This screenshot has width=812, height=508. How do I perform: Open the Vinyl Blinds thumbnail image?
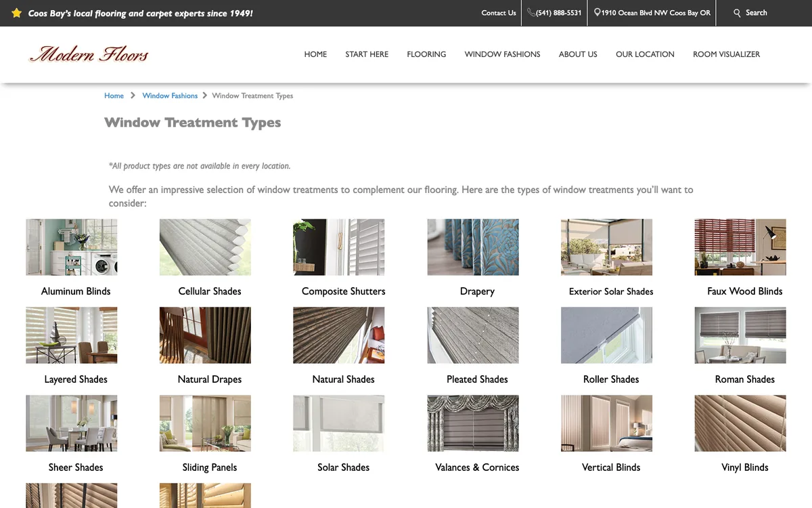[740, 423]
